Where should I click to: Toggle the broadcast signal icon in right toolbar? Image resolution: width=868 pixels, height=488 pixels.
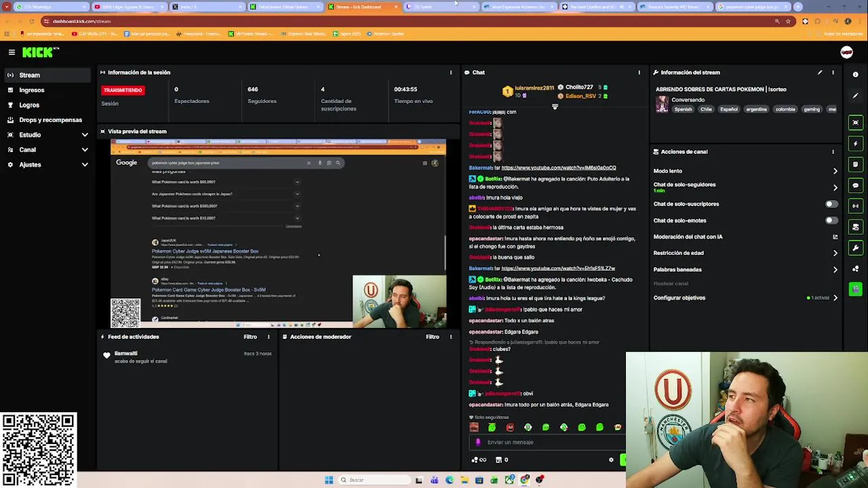coord(856,206)
